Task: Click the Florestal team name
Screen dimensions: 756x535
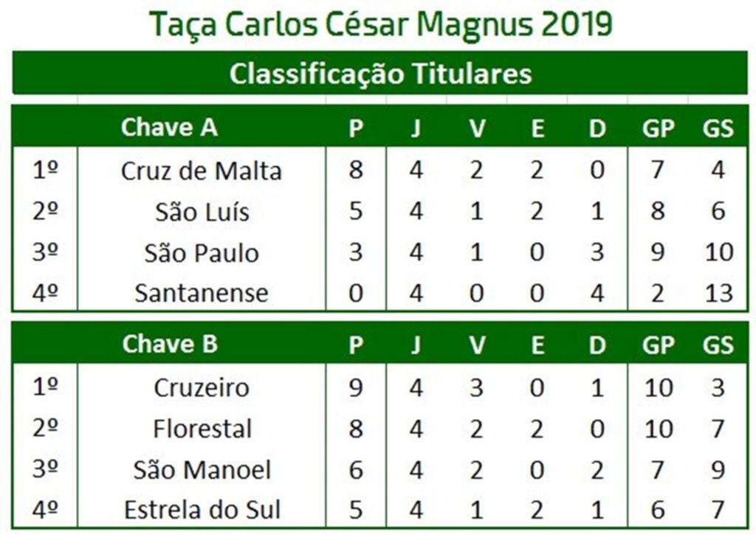Action: pyautogui.click(x=202, y=429)
